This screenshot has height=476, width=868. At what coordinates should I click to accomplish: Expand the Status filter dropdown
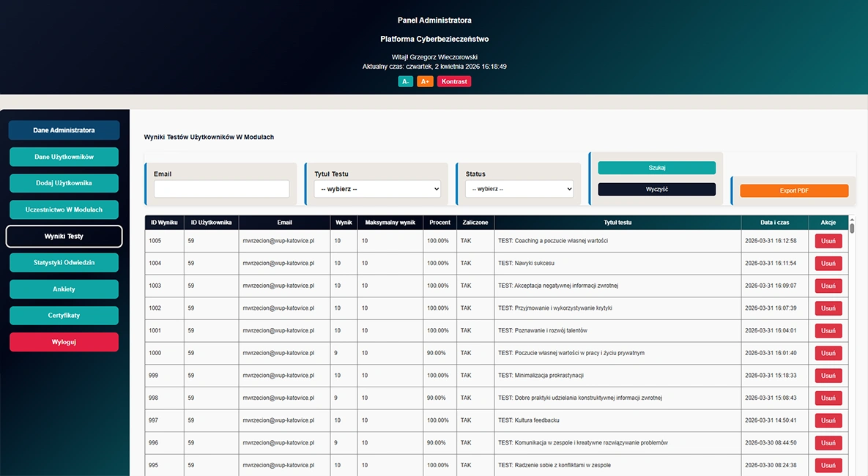(x=519, y=189)
